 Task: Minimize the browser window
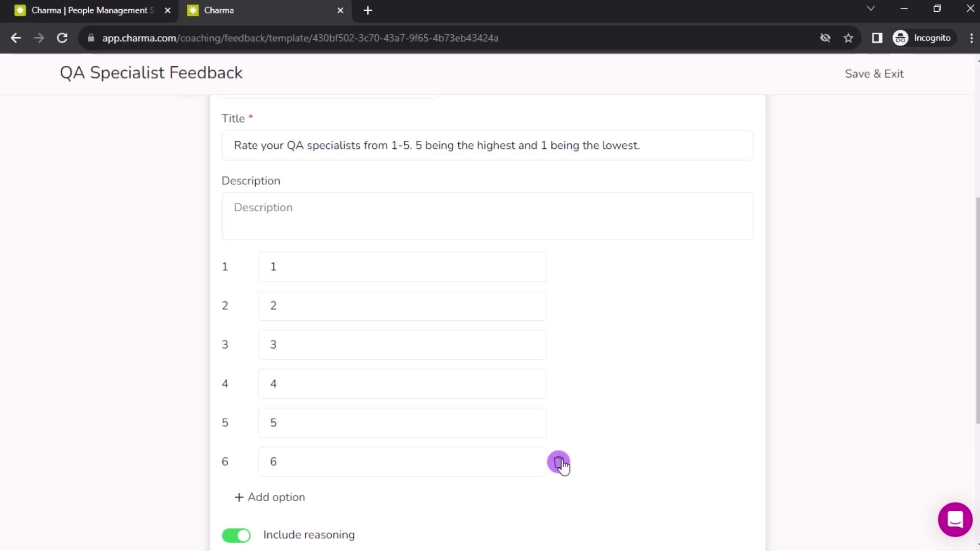[x=904, y=9]
